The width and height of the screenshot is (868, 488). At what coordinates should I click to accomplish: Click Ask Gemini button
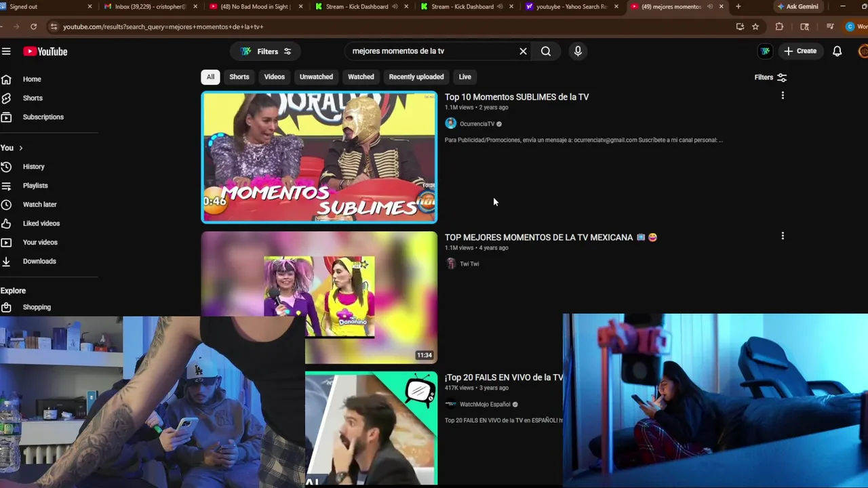pyautogui.click(x=797, y=6)
